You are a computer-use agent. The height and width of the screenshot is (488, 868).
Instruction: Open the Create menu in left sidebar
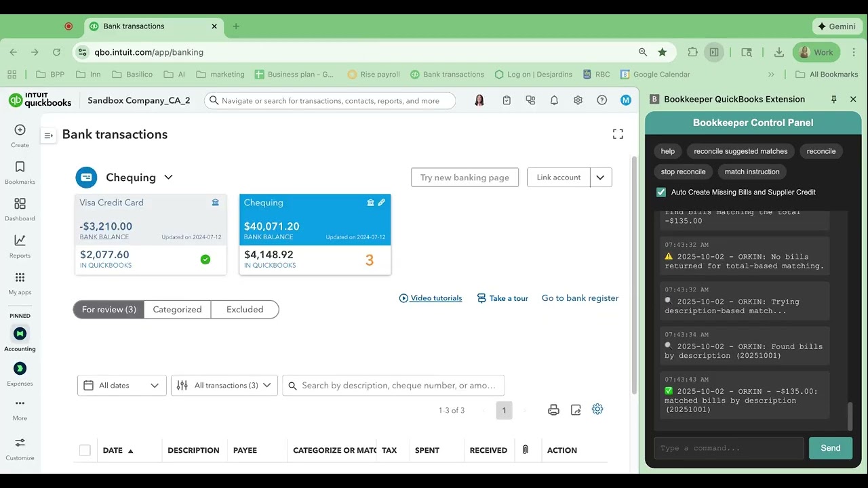[20, 136]
